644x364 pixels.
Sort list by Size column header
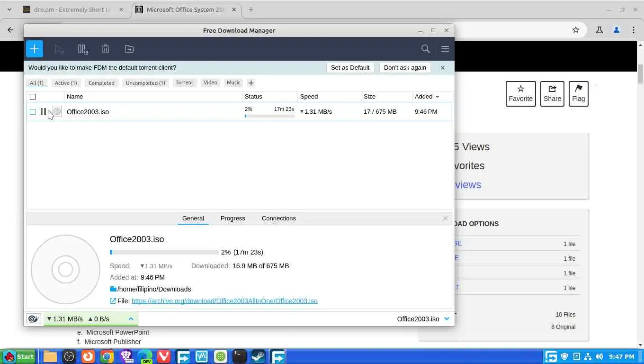pos(386,97)
